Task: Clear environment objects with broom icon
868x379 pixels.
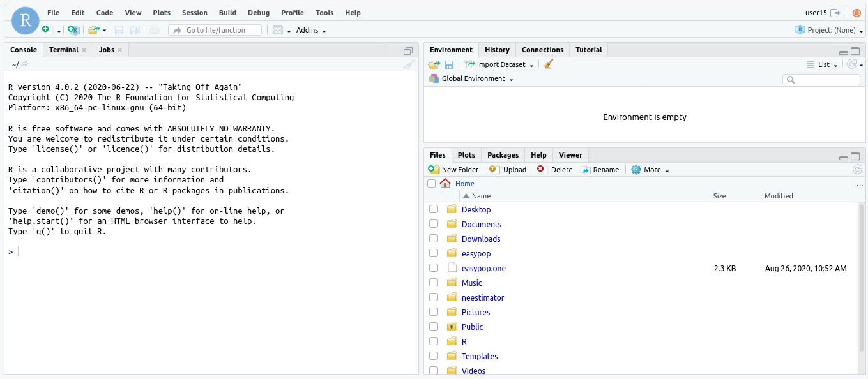Action: (x=548, y=64)
